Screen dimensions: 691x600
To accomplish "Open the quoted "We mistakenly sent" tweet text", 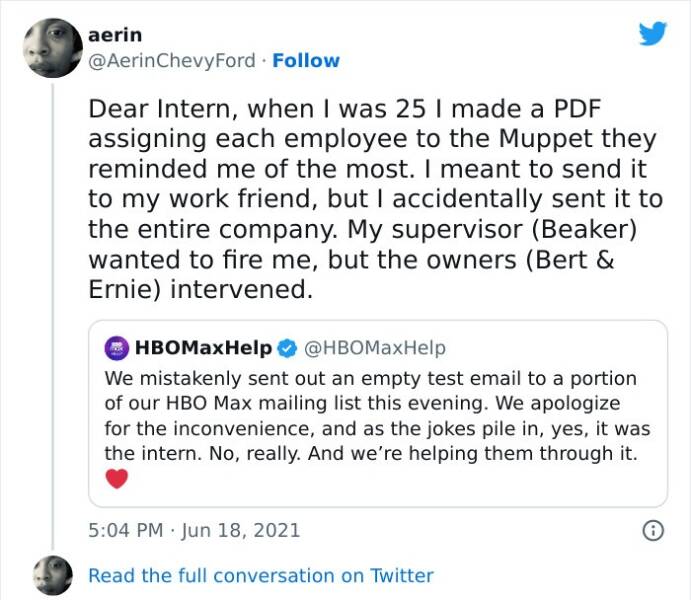I will pyautogui.click(x=377, y=416).
